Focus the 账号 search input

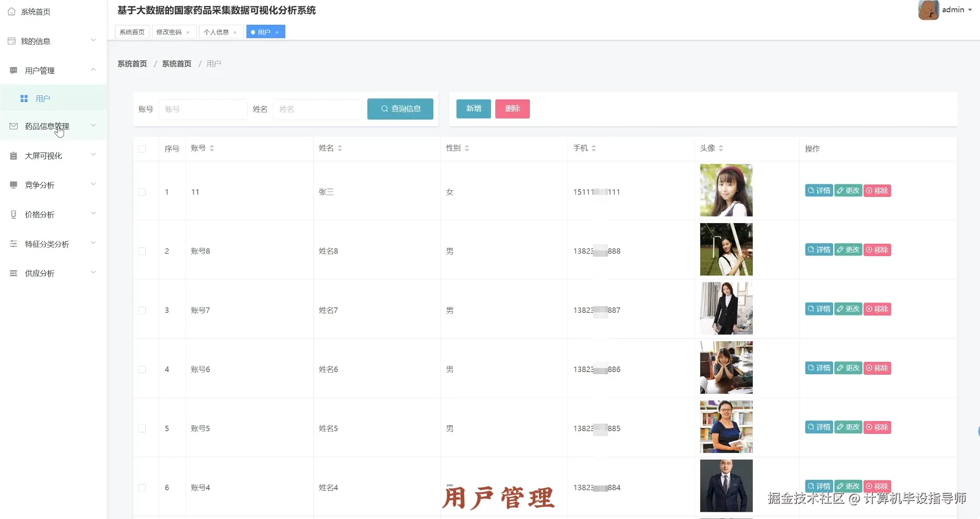[x=203, y=109]
